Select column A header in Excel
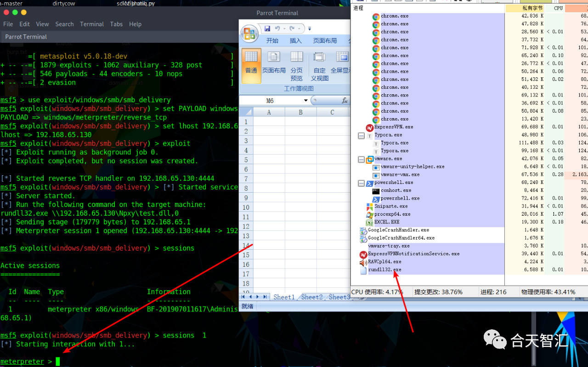 (x=269, y=112)
